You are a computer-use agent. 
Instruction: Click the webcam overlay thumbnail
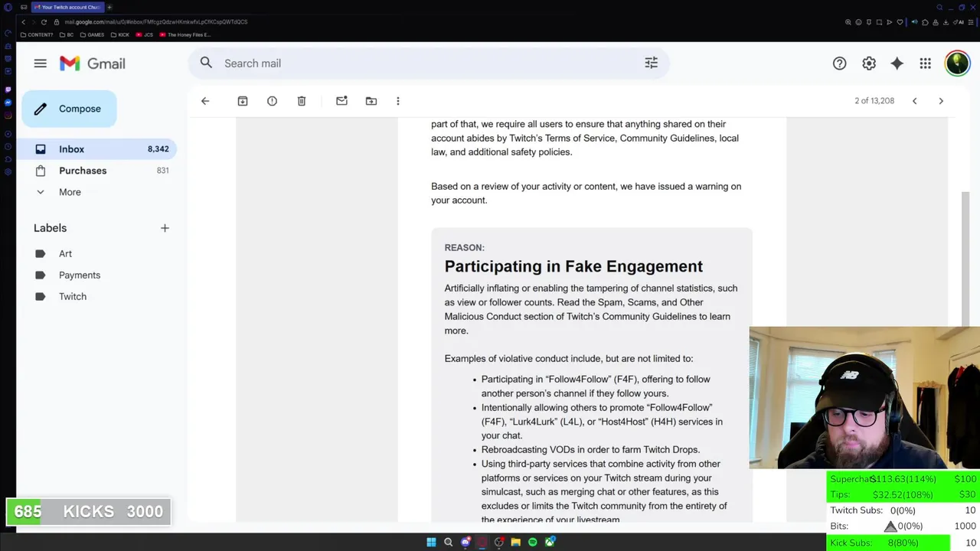point(864,397)
